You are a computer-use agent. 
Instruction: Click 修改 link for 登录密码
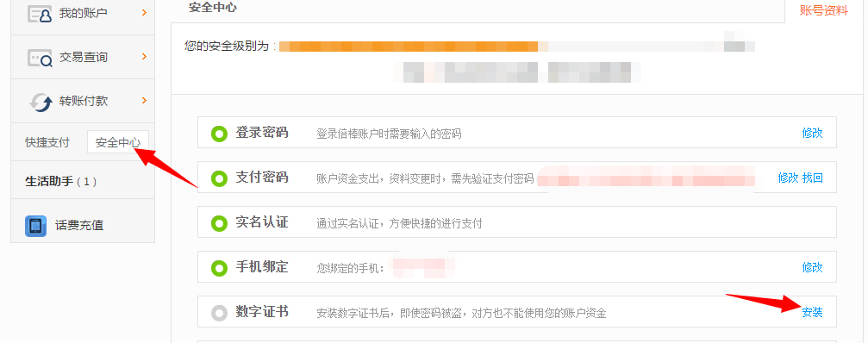coord(812,133)
